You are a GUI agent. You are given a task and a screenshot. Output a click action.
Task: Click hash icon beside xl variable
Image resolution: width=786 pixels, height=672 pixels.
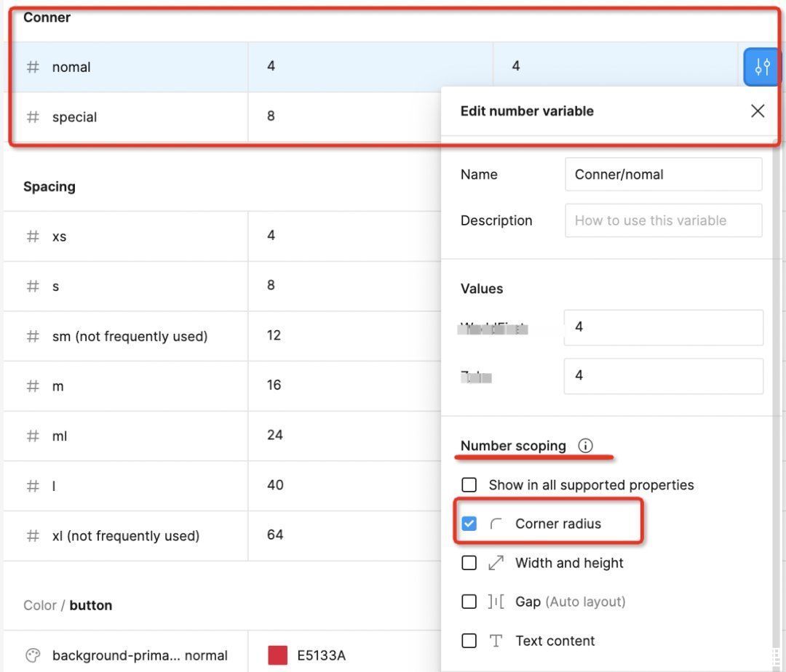[x=33, y=536]
